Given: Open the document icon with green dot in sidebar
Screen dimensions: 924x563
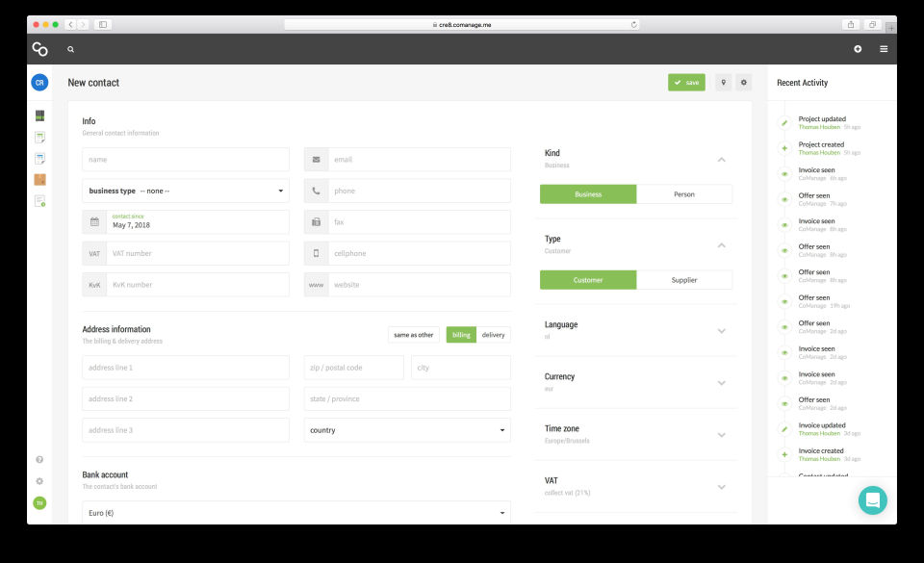Looking at the screenshot, I should tap(40, 201).
